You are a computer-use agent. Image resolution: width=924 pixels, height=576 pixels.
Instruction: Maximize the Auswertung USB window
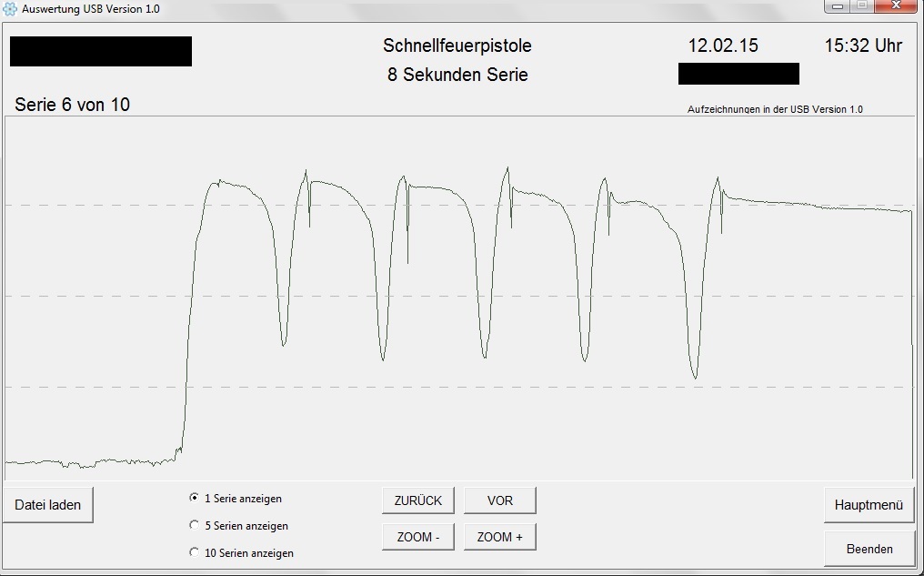(862, 5)
